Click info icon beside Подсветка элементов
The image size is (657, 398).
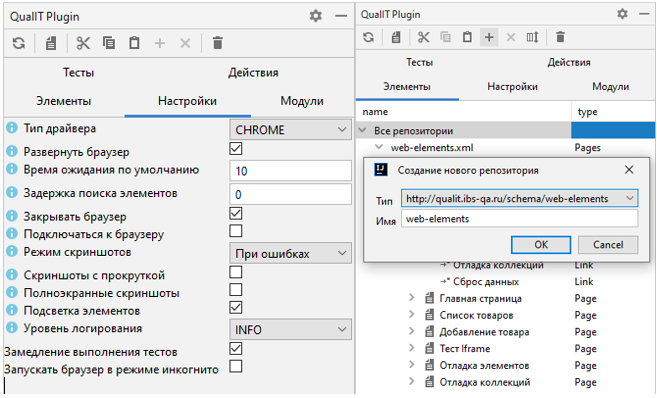pos(12,310)
